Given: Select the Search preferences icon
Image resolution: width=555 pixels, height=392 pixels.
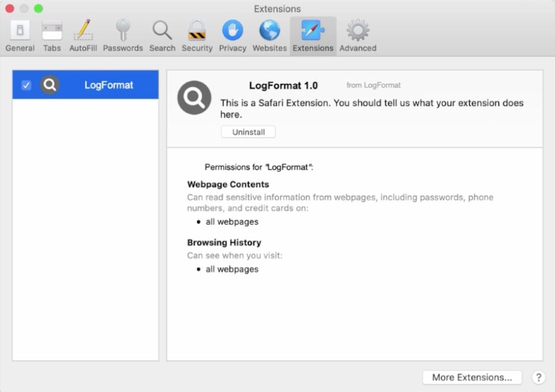Looking at the screenshot, I should click(162, 35).
